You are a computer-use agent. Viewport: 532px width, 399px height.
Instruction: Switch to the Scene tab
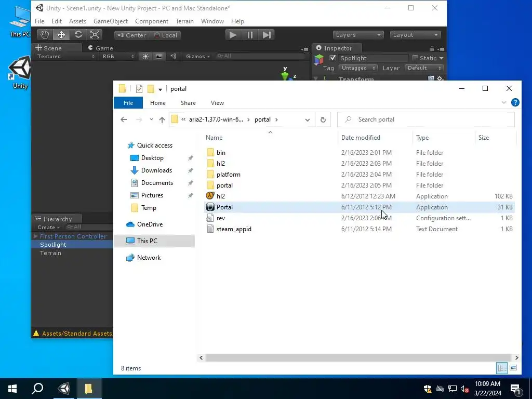[57, 48]
